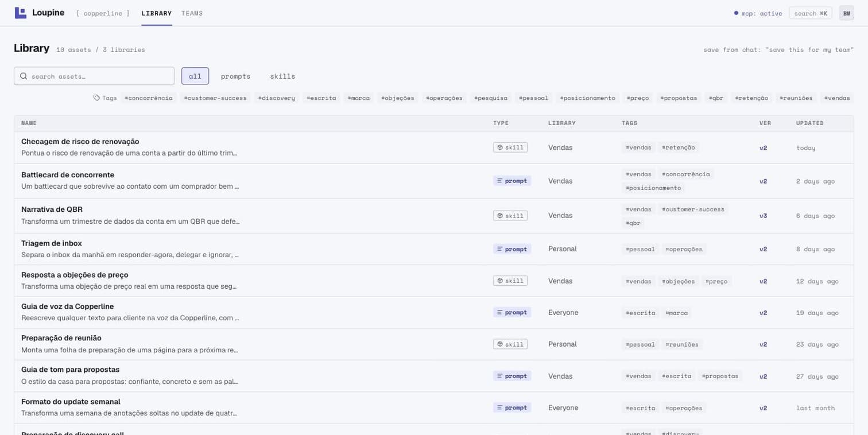Click #posicionamento tag in Battlecard row

pyautogui.click(x=653, y=188)
